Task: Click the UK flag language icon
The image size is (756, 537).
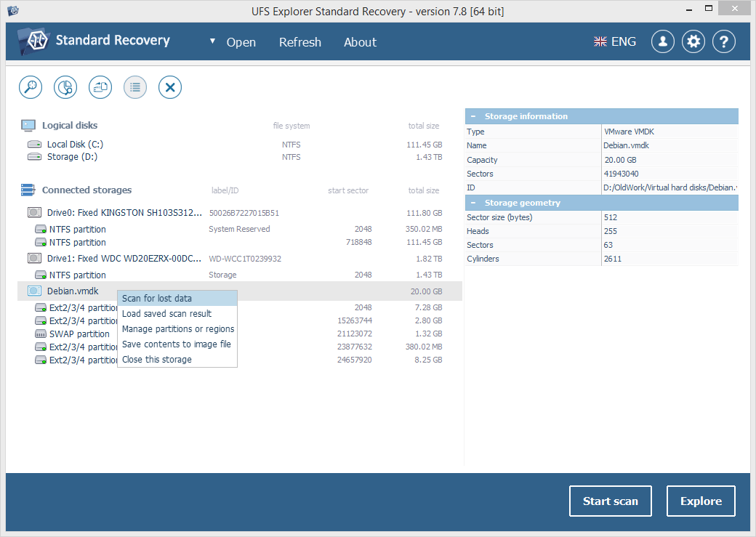Action: tap(600, 42)
